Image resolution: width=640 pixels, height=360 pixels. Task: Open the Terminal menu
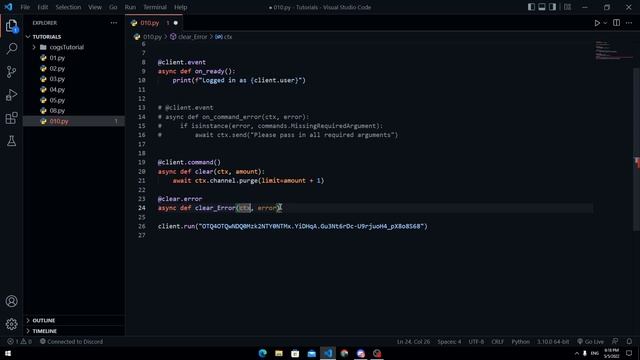pyautogui.click(x=155, y=7)
